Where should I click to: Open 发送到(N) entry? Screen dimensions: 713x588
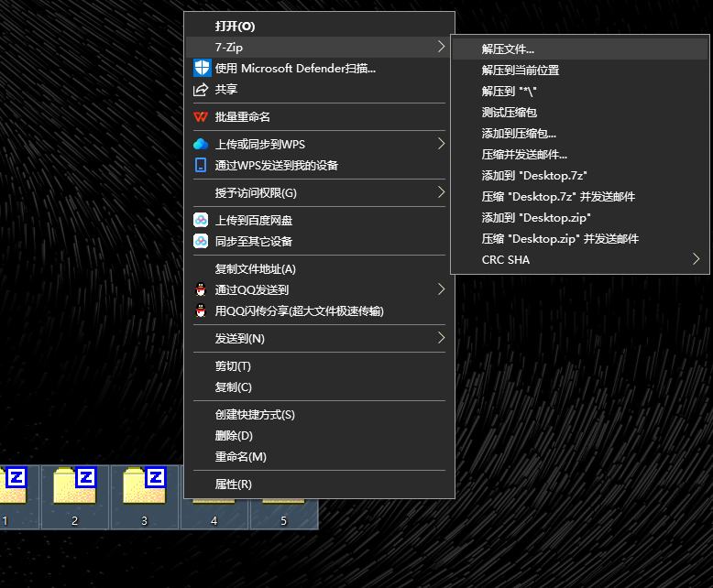click(319, 339)
